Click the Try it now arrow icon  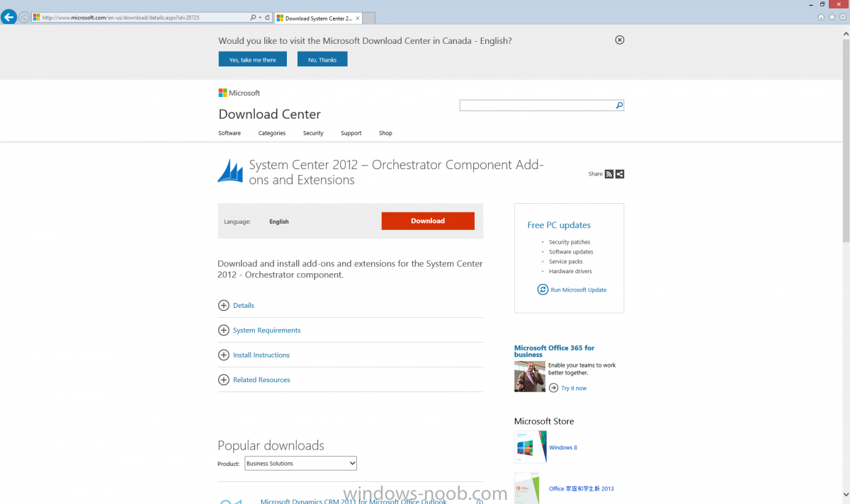point(553,388)
